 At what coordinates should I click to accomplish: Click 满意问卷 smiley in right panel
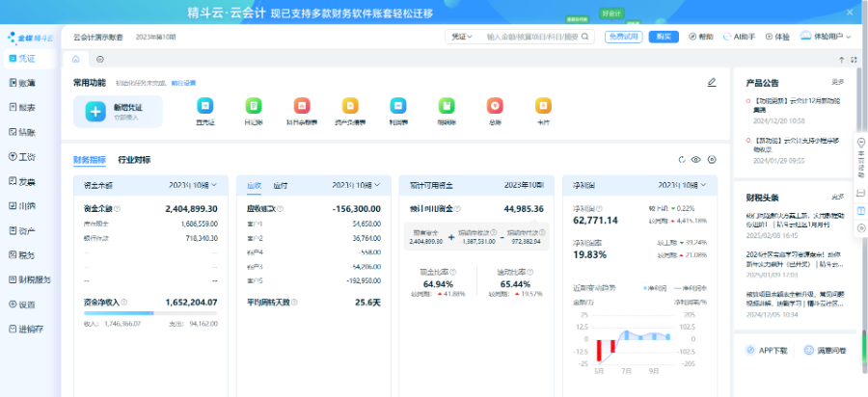825,350
